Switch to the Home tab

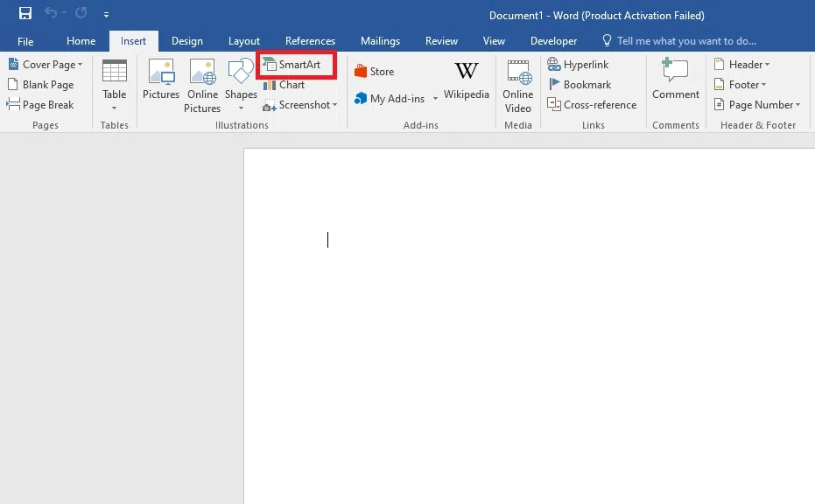81,40
